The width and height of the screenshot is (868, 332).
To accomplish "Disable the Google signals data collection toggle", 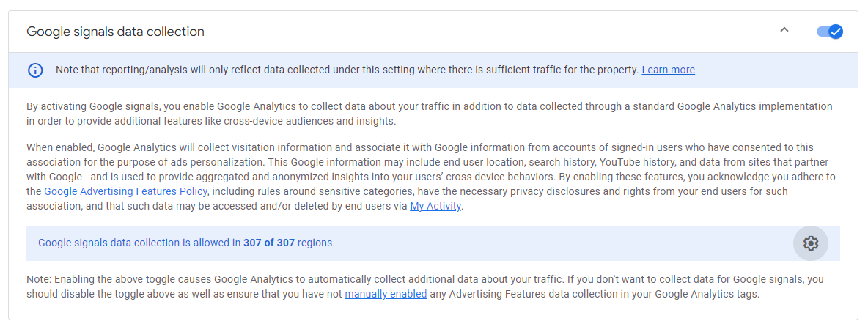I will [x=829, y=32].
